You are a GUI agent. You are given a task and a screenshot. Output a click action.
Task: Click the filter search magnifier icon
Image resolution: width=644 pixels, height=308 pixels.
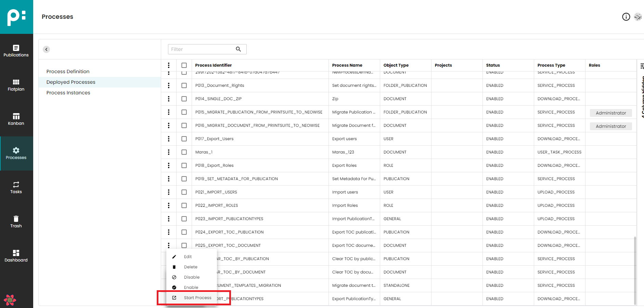coord(238,49)
